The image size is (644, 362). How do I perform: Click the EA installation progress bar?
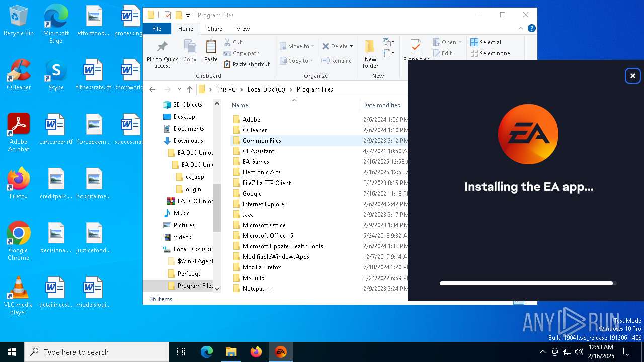pos(528,283)
